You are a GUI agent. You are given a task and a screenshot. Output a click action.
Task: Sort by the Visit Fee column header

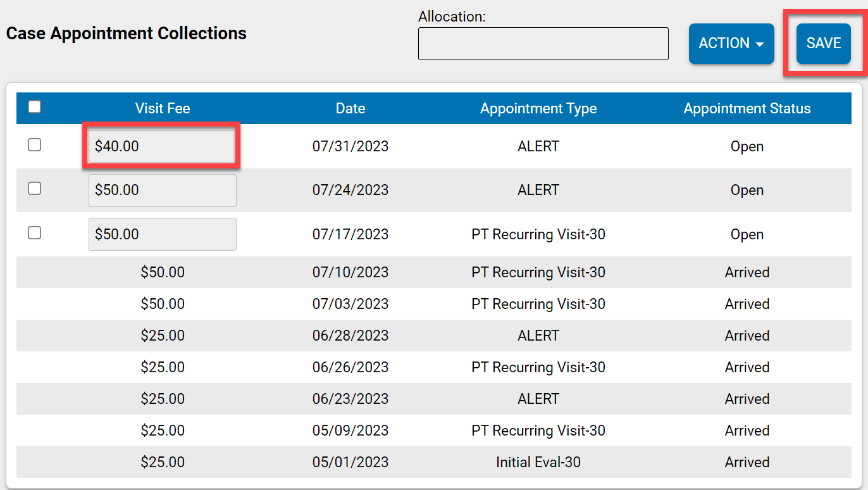[162, 108]
